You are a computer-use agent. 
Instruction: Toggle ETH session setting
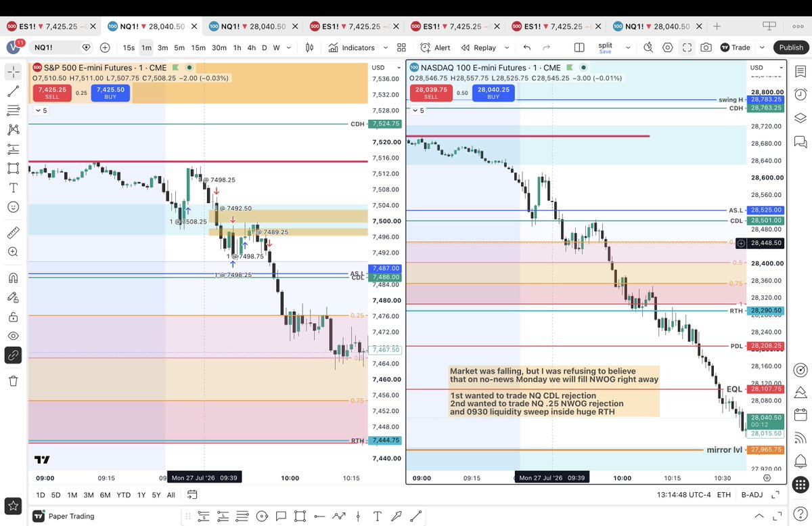pyautogui.click(x=723, y=495)
